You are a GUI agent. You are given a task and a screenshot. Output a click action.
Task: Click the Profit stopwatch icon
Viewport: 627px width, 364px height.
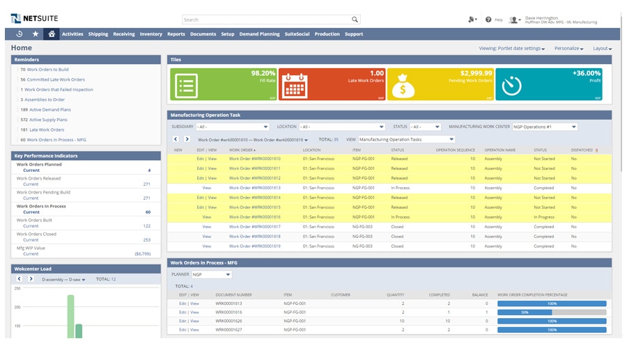(x=511, y=86)
